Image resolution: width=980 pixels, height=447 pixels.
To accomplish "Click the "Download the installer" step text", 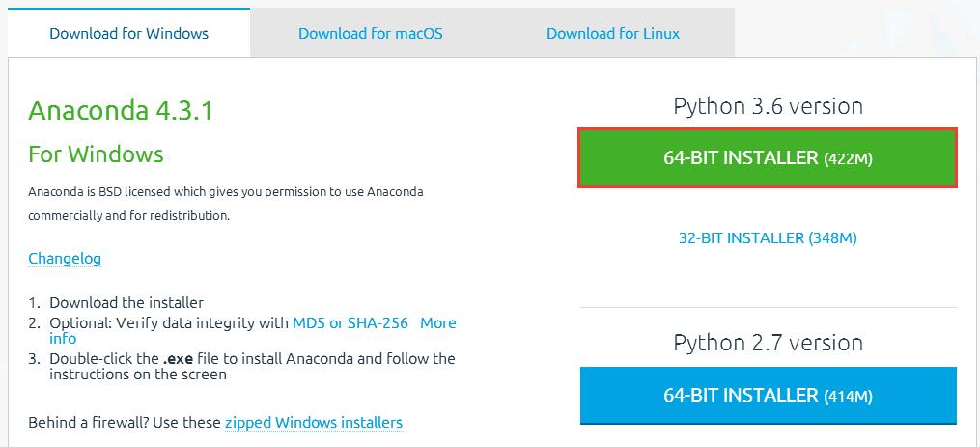I will pos(126,302).
